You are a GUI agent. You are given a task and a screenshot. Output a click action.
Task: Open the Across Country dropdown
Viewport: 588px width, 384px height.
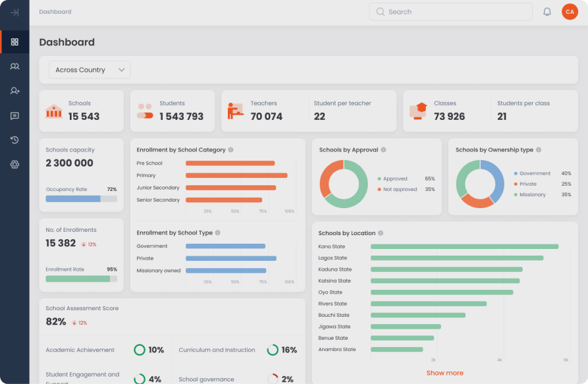(x=90, y=70)
